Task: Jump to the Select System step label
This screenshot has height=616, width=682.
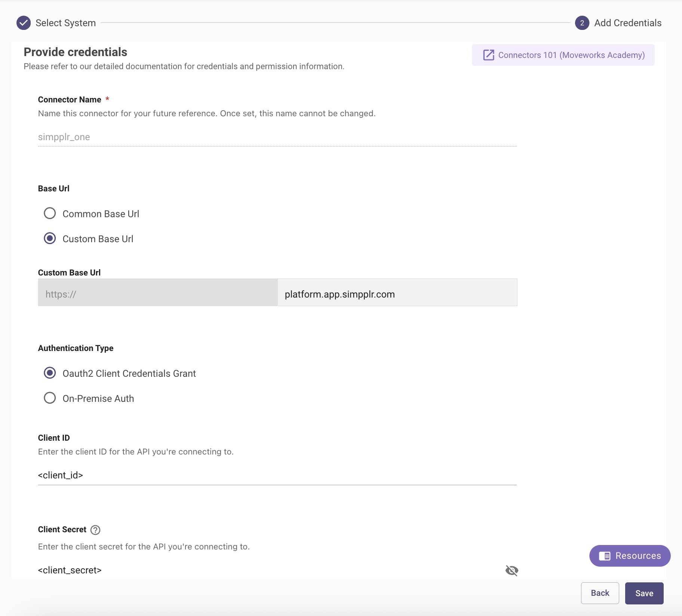Action: (x=66, y=23)
